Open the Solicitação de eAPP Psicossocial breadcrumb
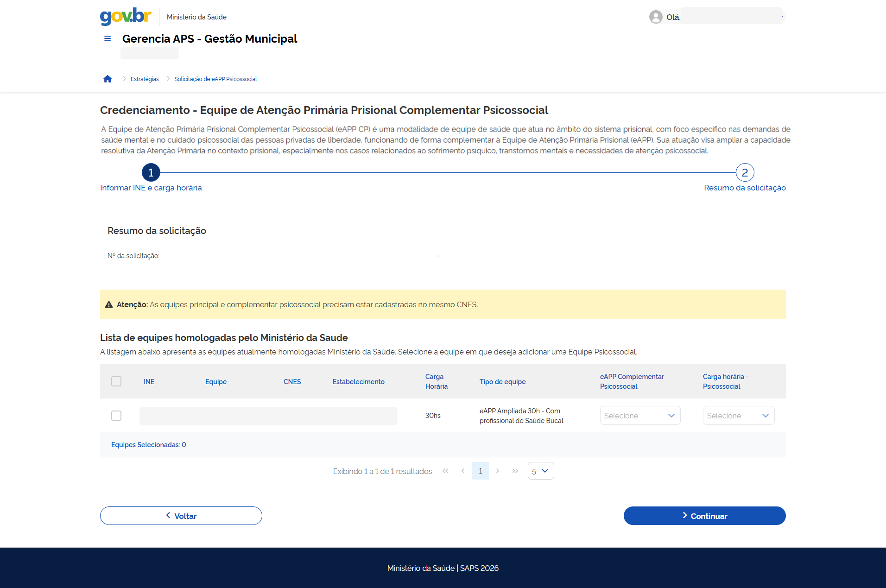 click(215, 79)
